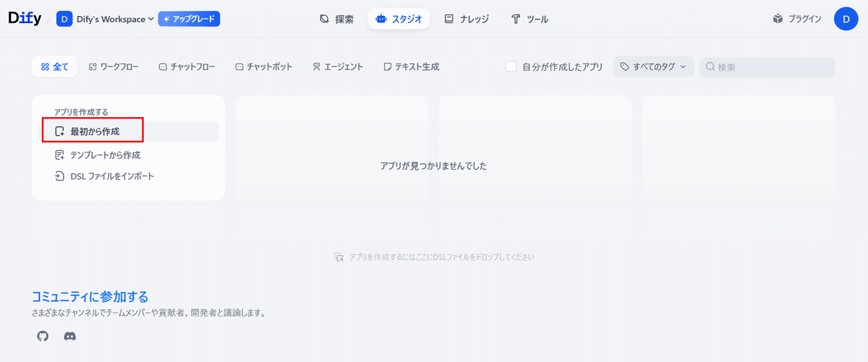Click the studio robot icon

click(x=381, y=20)
